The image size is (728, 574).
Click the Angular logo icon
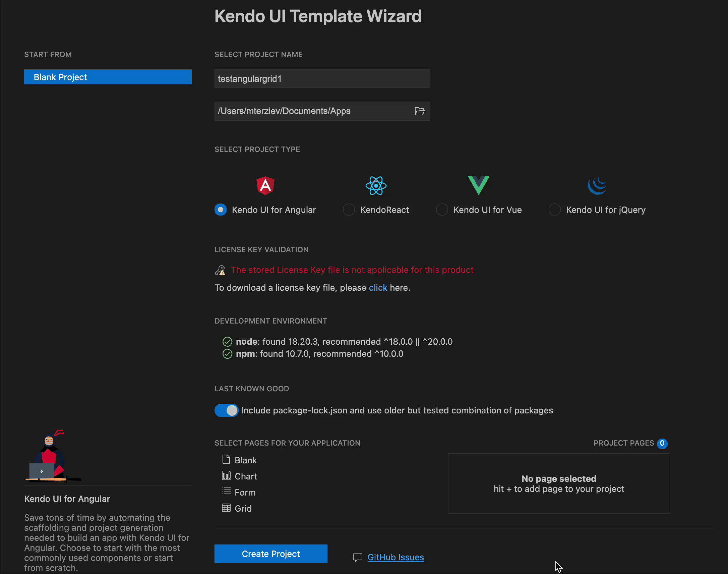pos(265,185)
